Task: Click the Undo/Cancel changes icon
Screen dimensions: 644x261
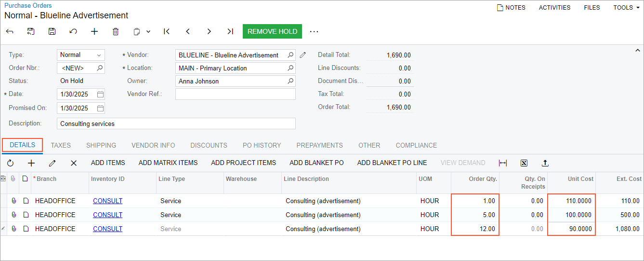Action: coord(73,31)
